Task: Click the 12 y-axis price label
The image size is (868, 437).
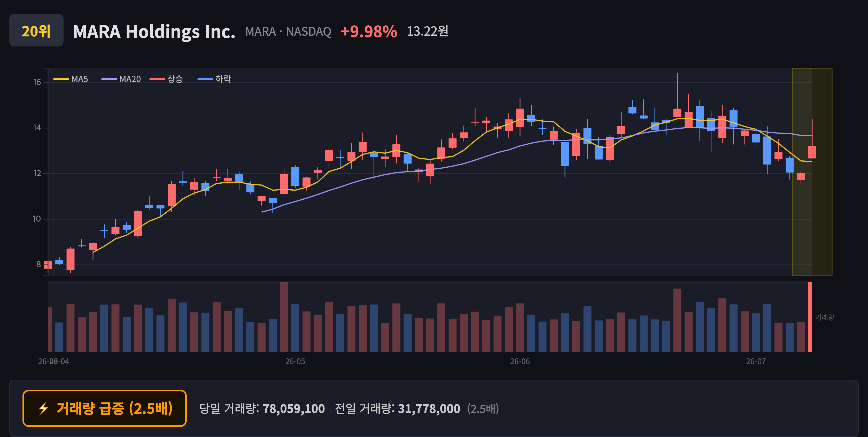Action: [37, 174]
